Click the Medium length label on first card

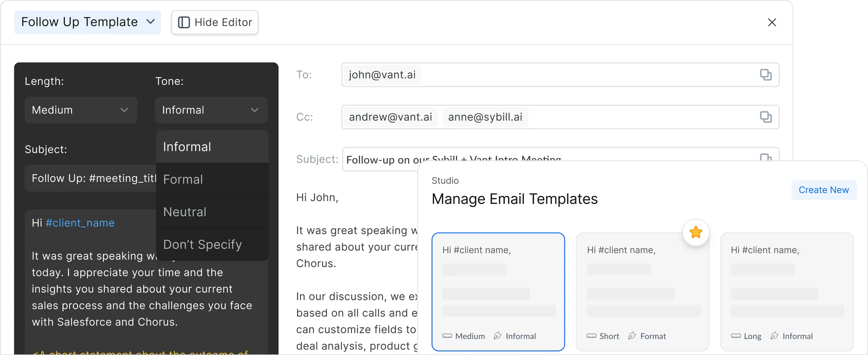470,336
